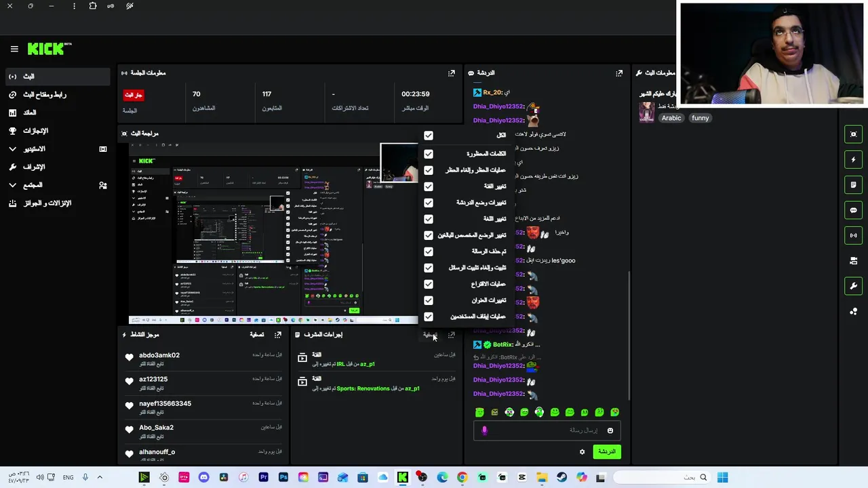Select follower nayef135663345 in activity feed
The height and width of the screenshot is (488, 868).
tap(165, 404)
